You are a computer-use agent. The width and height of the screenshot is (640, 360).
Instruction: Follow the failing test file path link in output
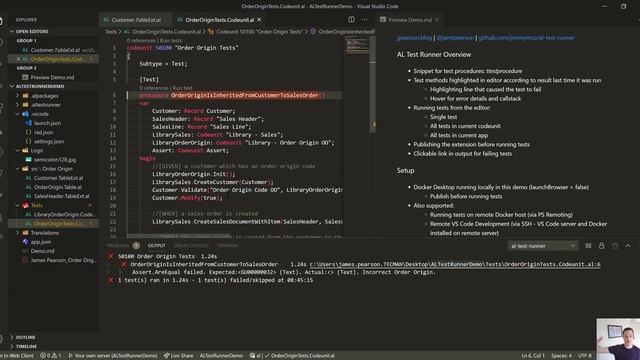(455, 264)
